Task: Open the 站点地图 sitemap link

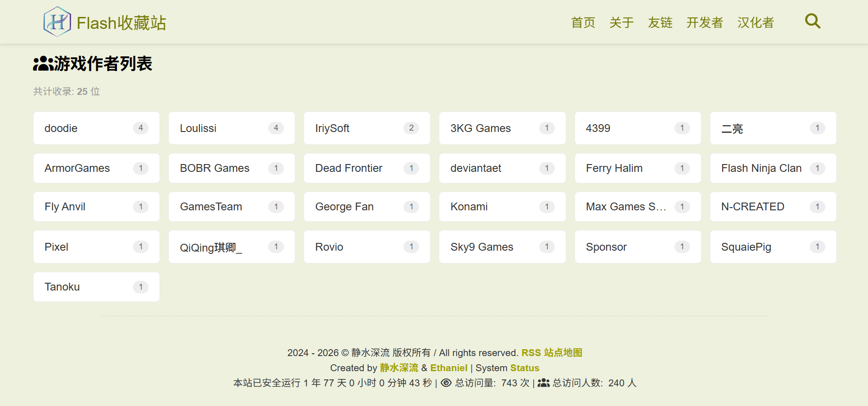Action: (x=563, y=353)
